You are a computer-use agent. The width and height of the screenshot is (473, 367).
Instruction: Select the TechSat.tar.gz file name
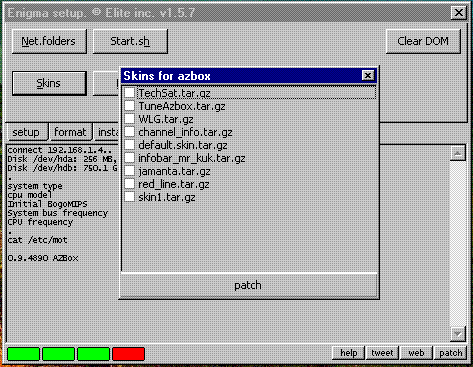(174, 93)
